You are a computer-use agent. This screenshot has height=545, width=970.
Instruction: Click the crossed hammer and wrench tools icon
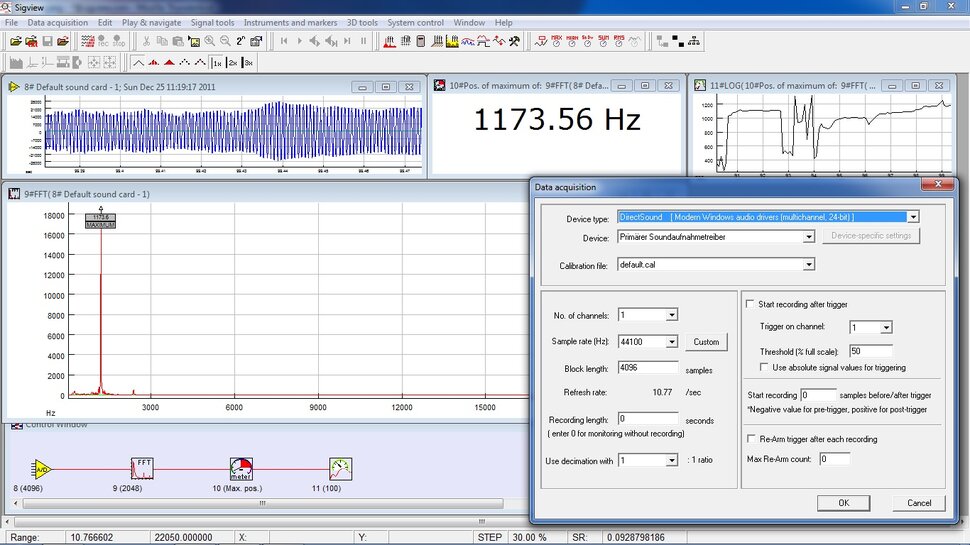pyautogui.click(x=515, y=41)
